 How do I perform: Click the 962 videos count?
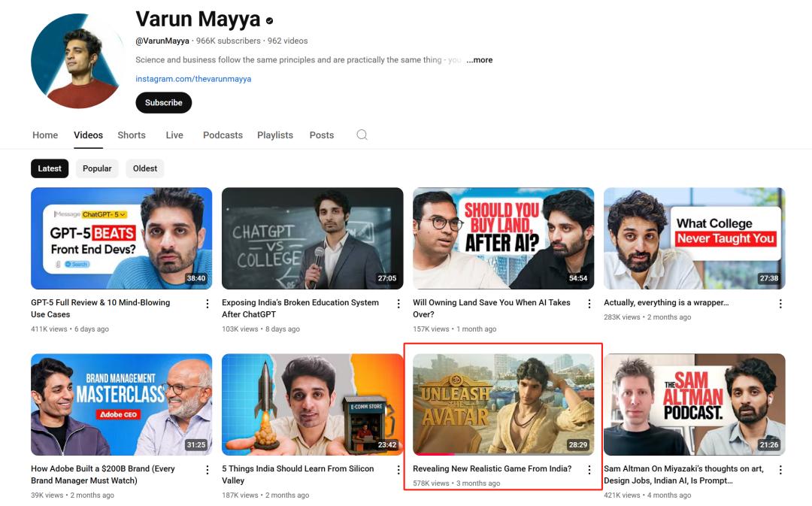(287, 41)
